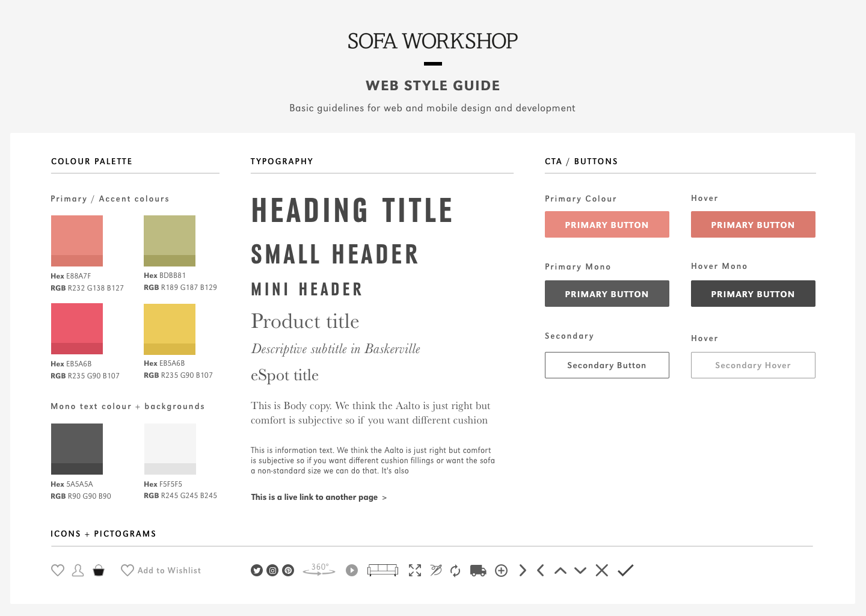Screen dimensions: 866x616
Task: Select the salmon E88A7F colour swatch
Action: (x=77, y=241)
